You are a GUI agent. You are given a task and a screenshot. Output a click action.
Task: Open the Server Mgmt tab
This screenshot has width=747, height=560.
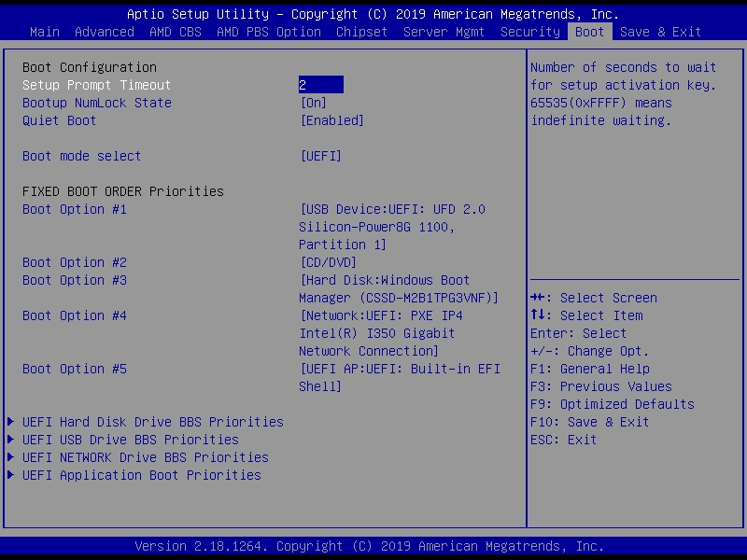point(444,32)
